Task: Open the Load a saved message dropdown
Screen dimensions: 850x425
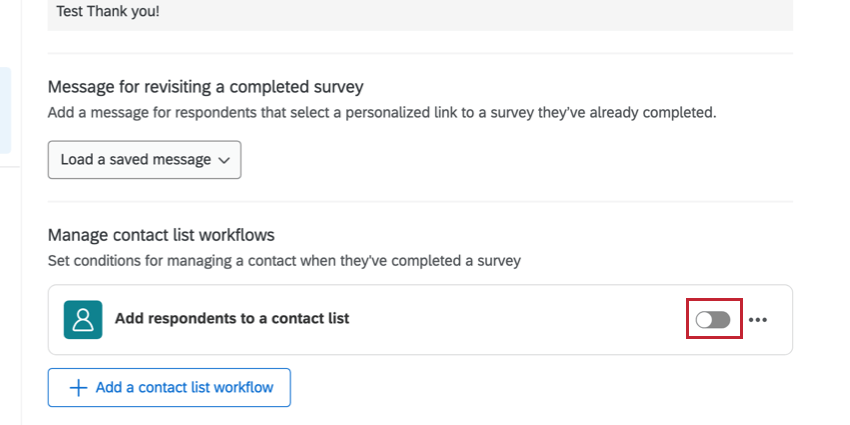Action: [144, 160]
